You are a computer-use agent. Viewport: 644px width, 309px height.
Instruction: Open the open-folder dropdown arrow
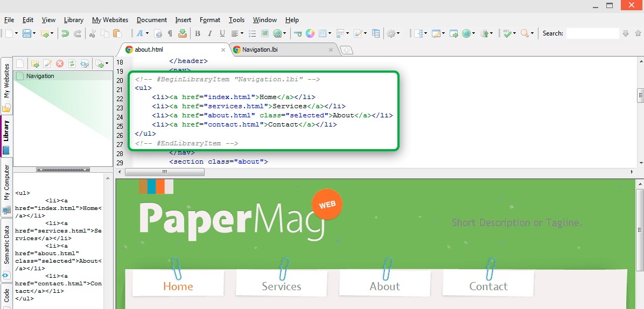(x=53, y=34)
